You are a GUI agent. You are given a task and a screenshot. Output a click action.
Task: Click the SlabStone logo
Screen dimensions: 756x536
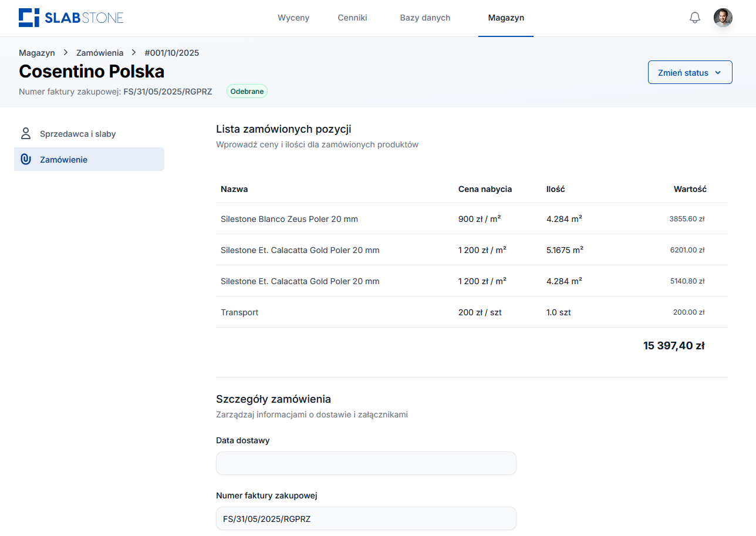pos(71,18)
